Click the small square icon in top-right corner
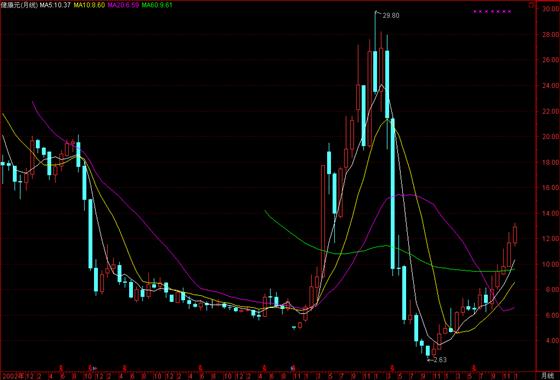Image resolution: width=560 pixels, height=380 pixels. click(x=531, y=5)
